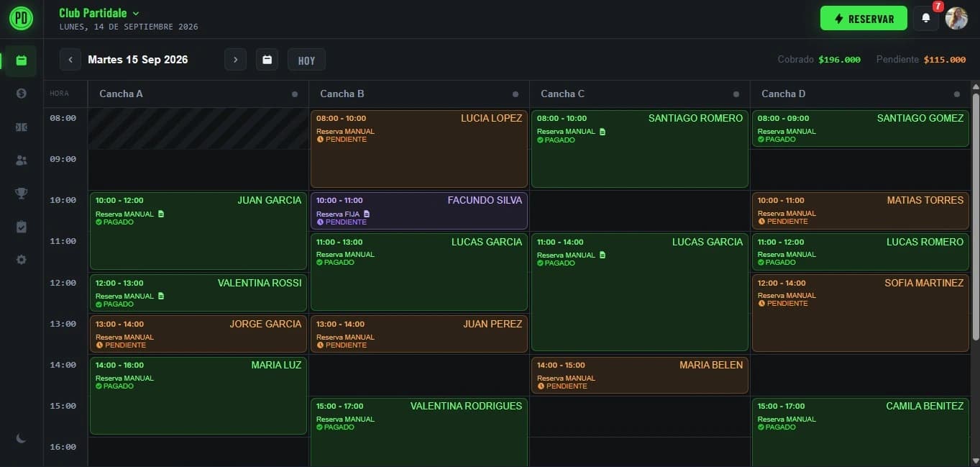
Task: Toggle the Cancha D status dot
Action: (956, 94)
